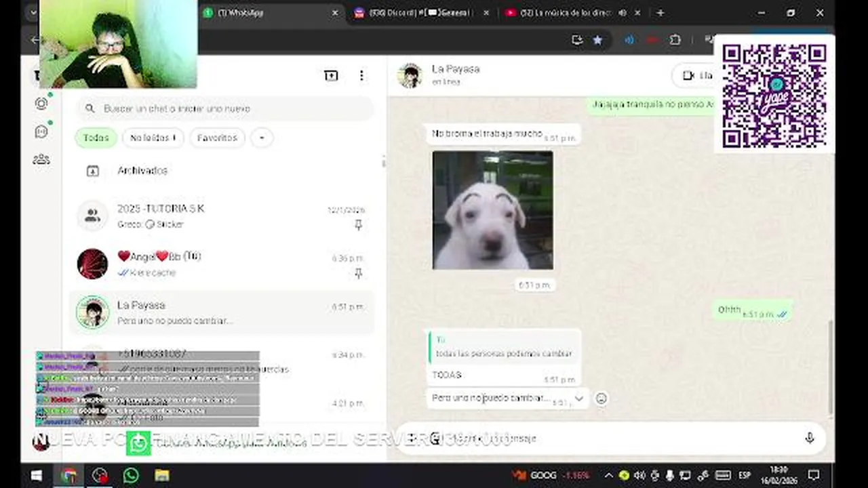The width and height of the screenshot is (868, 488).
Task: Open a new browser tab
Action: pyautogui.click(x=660, y=13)
